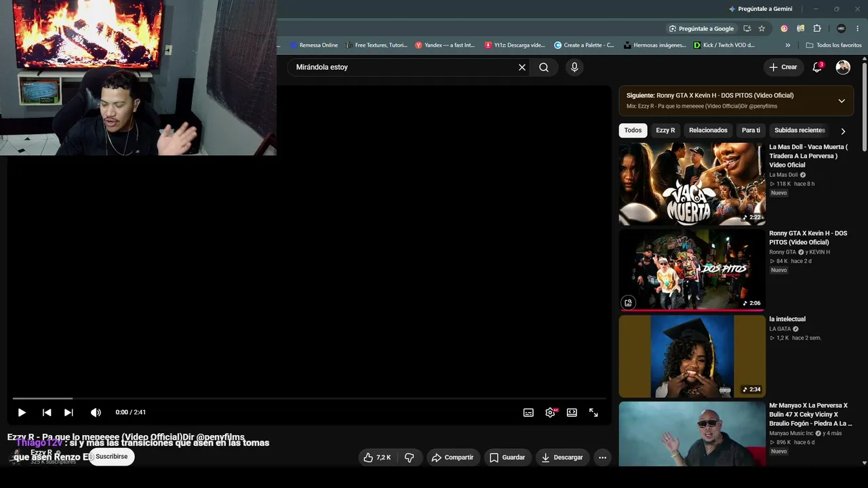The height and width of the screenshot is (488, 868).
Task: Open the Hermosas imágenes bookmark
Action: pyautogui.click(x=654, y=45)
